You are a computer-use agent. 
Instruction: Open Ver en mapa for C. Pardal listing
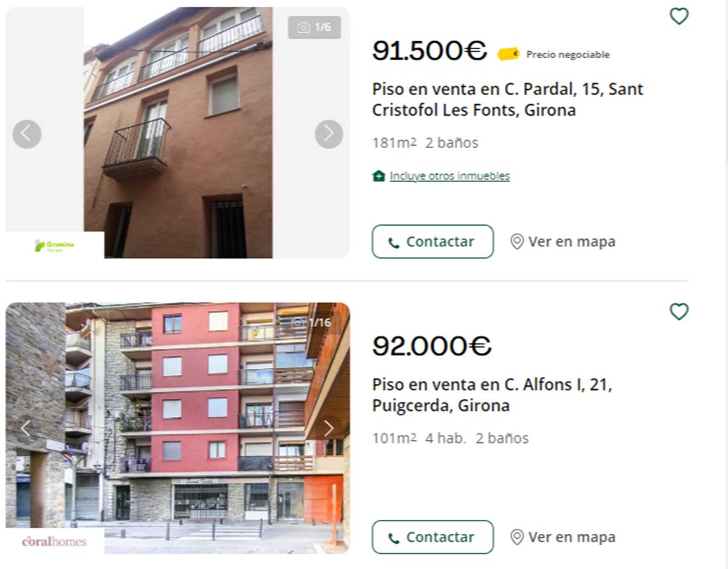tap(563, 241)
